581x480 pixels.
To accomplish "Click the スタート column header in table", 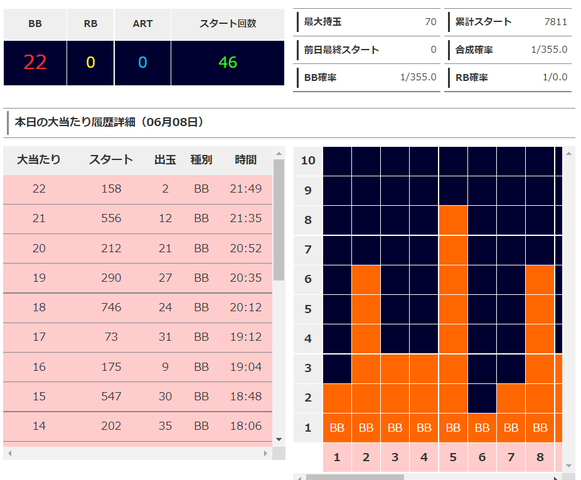I will pos(111,160).
